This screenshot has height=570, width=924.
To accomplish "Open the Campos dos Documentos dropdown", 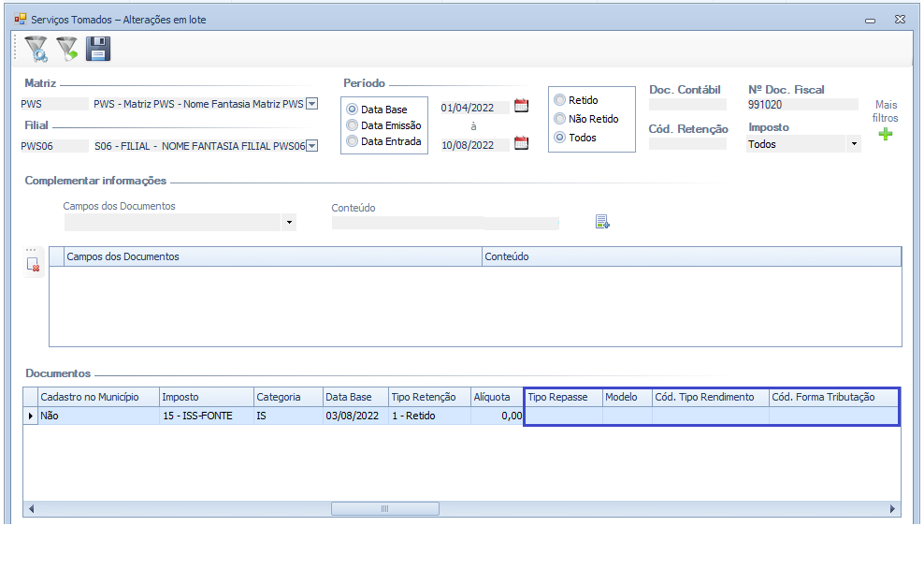I will 289,223.
